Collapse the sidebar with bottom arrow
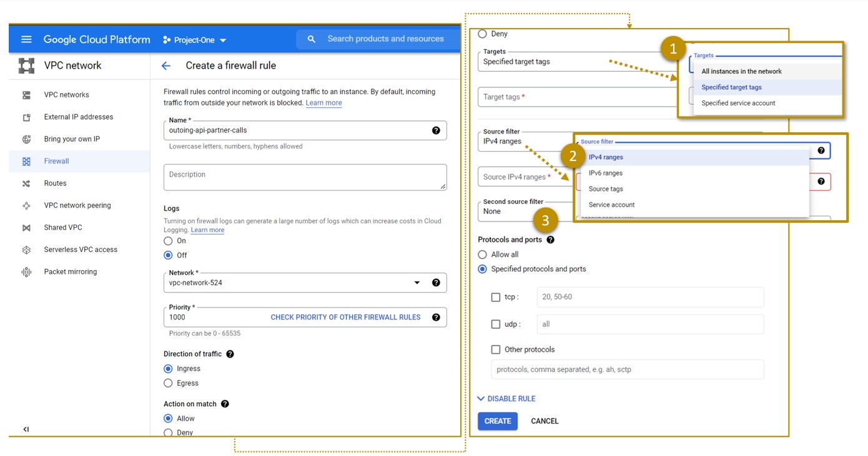 point(26,429)
